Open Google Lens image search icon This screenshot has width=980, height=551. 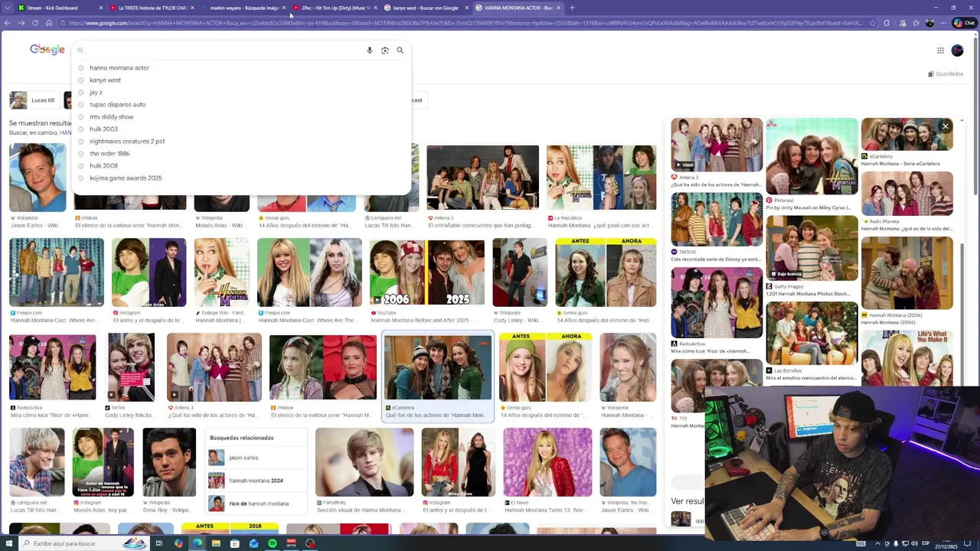[x=384, y=51]
